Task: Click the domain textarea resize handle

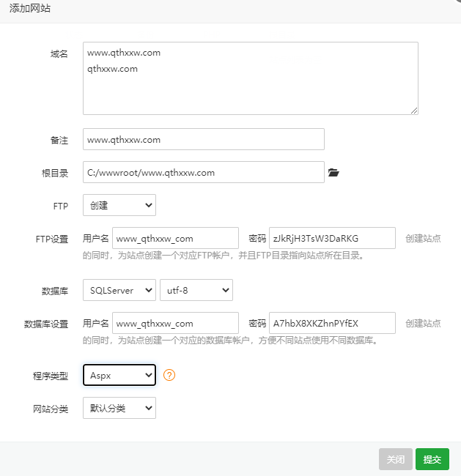Action: [x=414, y=111]
